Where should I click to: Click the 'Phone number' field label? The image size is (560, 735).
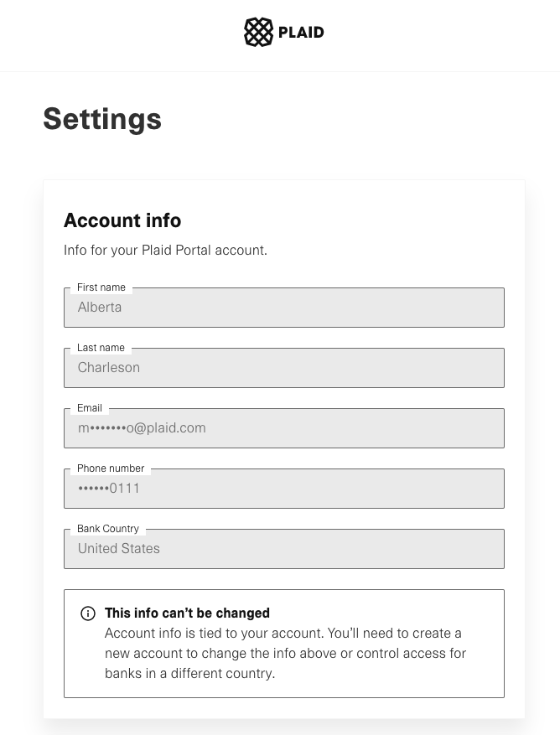click(111, 468)
